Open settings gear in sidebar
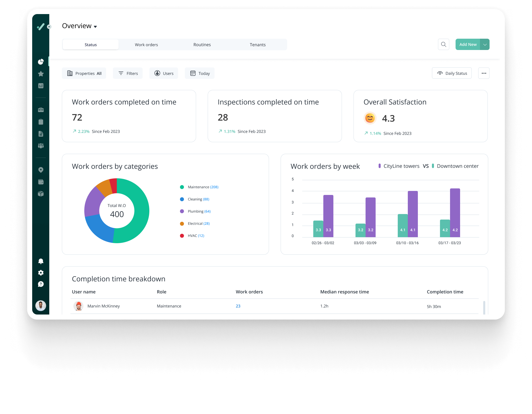 pyautogui.click(x=41, y=273)
